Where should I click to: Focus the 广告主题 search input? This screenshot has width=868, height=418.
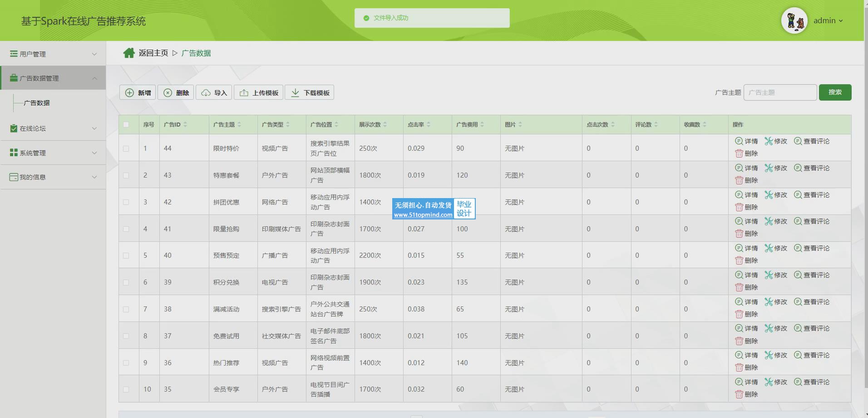pos(780,92)
